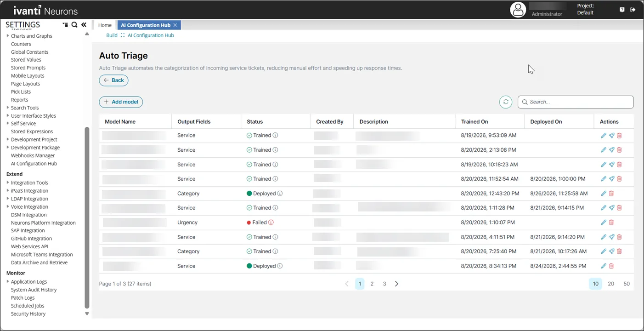The width and height of the screenshot is (644, 331).
Task: Delete the model trained at 12:43:20 PM
Action: tap(611, 194)
